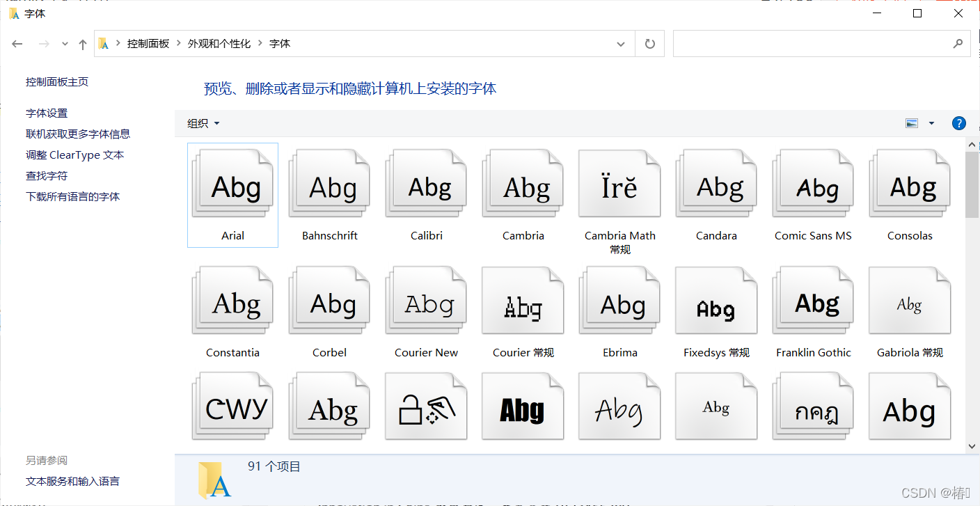The width and height of the screenshot is (980, 506).
Task: Go up one folder level
Action: tap(83, 44)
